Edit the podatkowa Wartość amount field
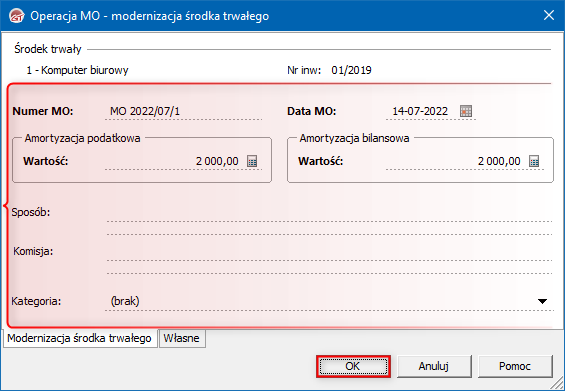 point(175,161)
